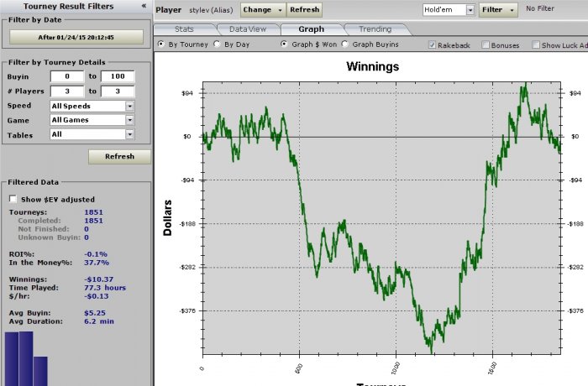The width and height of the screenshot is (588, 386).
Task: Click the Winnings value -$10.37
Action: click(98, 279)
